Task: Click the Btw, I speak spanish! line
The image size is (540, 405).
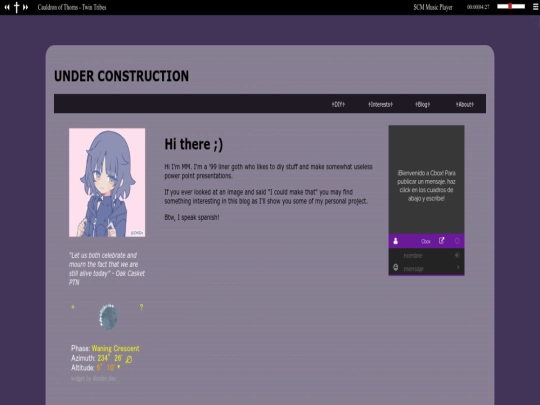Action: (x=192, y=217)
